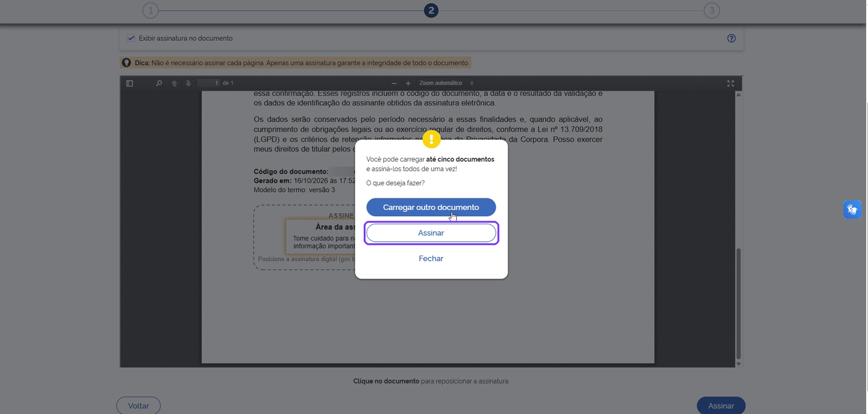This screenshot has height=414, width=868.
Task: Click the PDF viewer vertical scrollbar thumb
Action: point(738,303)
